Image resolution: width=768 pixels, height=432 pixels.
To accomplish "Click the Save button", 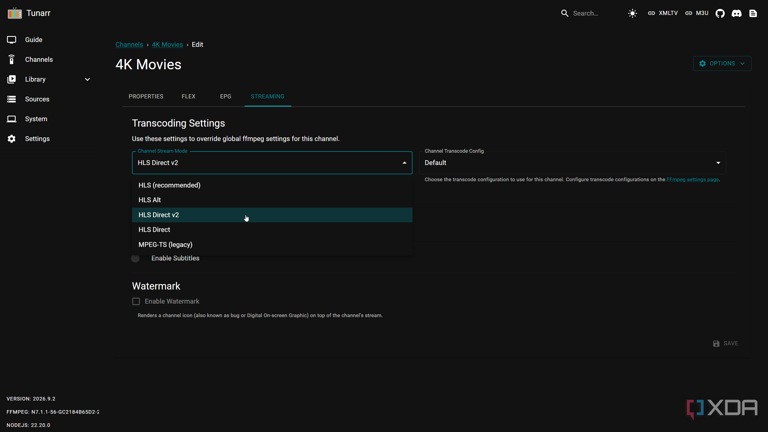I will click(x=725, y=343).
